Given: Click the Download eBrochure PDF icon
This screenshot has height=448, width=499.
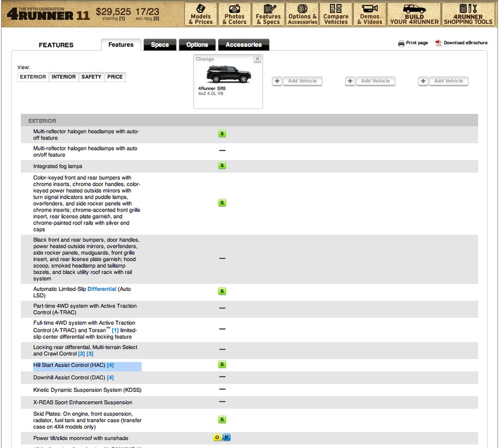Looking at the screenshot, I should tap(438, 43).
